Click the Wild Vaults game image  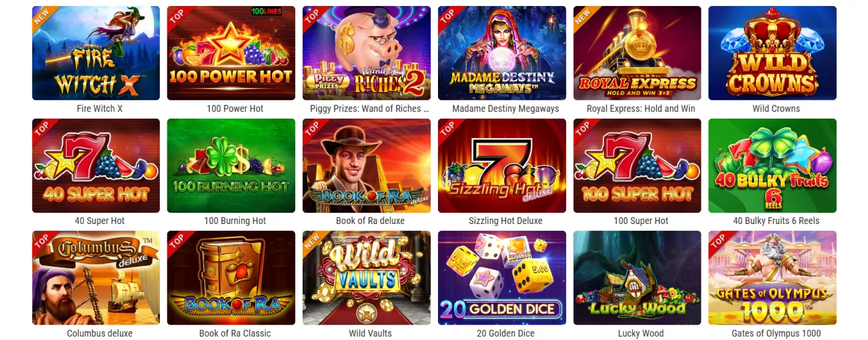(367, 278)
